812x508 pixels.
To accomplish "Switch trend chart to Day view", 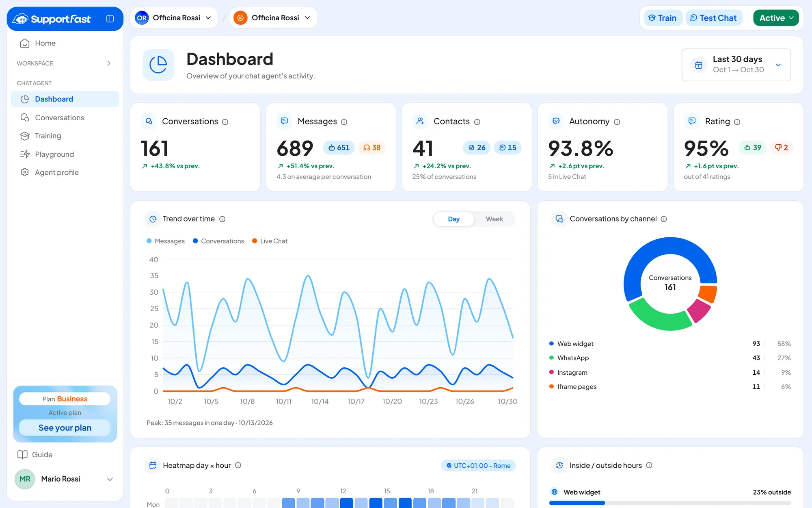I will 454,219.
